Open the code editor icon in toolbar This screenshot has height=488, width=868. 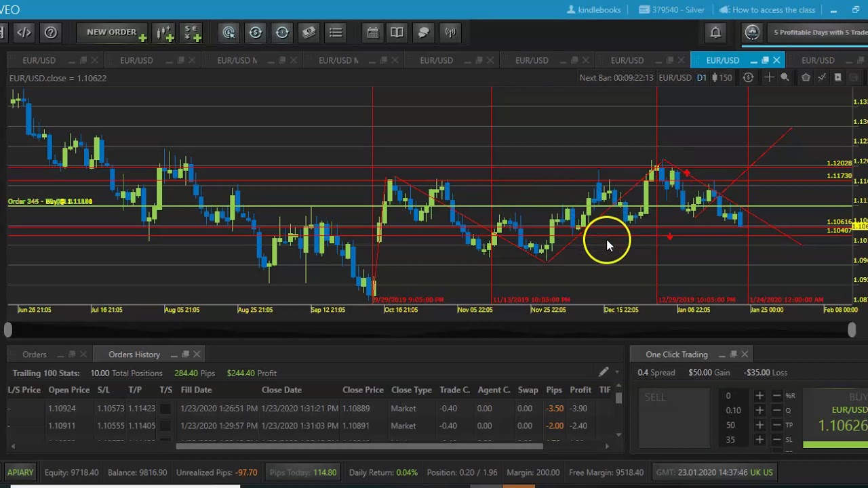tap(24, 33)
